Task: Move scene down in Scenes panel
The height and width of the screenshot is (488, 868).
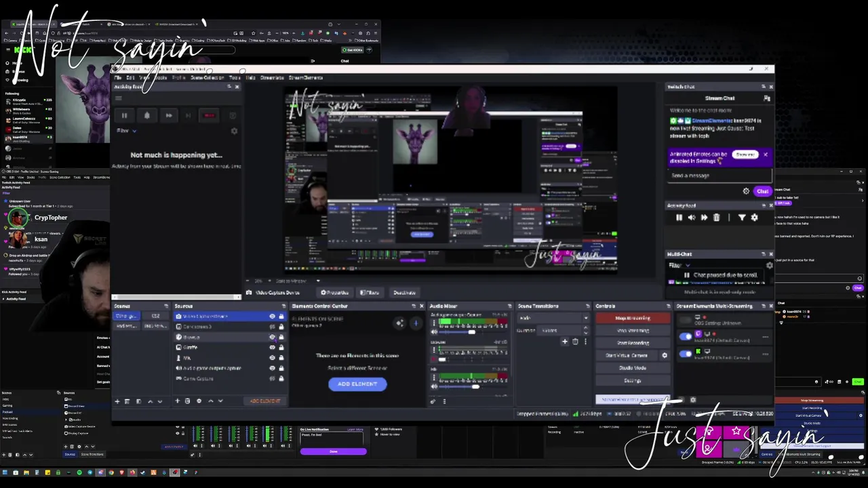Action: (159, 401)
